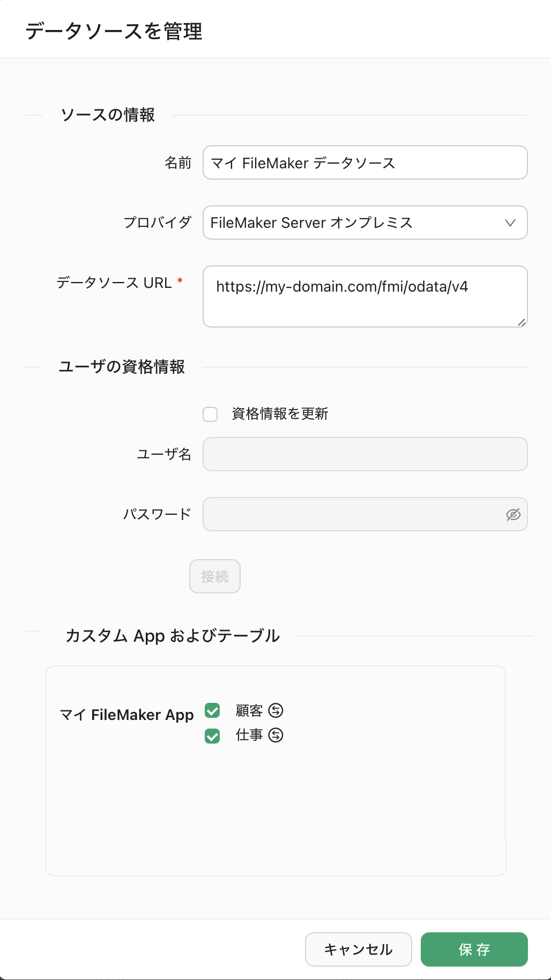Uncheck the 顧客 table checkbox

tap(212, 711)
